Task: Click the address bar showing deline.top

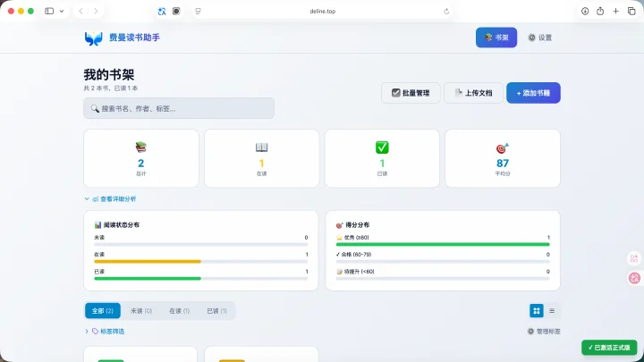Action: (x=322, y=11)
